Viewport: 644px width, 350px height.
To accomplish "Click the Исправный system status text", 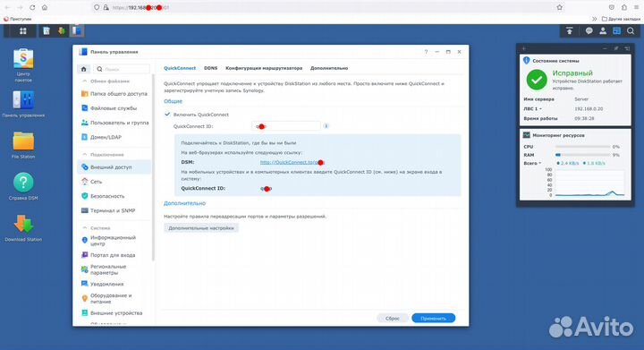I will [x=572, y=73].
